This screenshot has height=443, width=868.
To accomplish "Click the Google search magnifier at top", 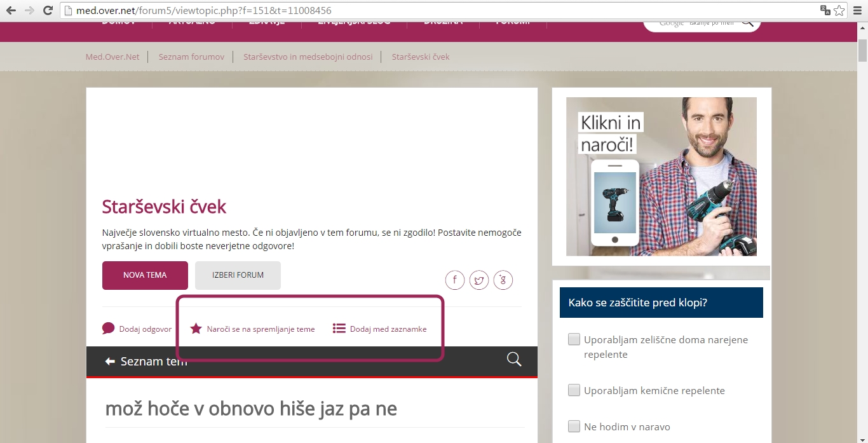I will (x=747, y=23).
